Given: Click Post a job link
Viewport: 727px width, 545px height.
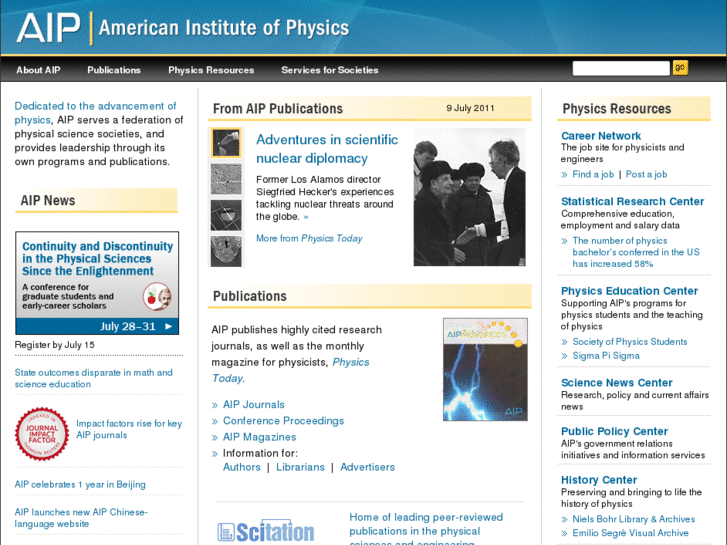Looking at the screenshot, I should (x=646, y=174).
